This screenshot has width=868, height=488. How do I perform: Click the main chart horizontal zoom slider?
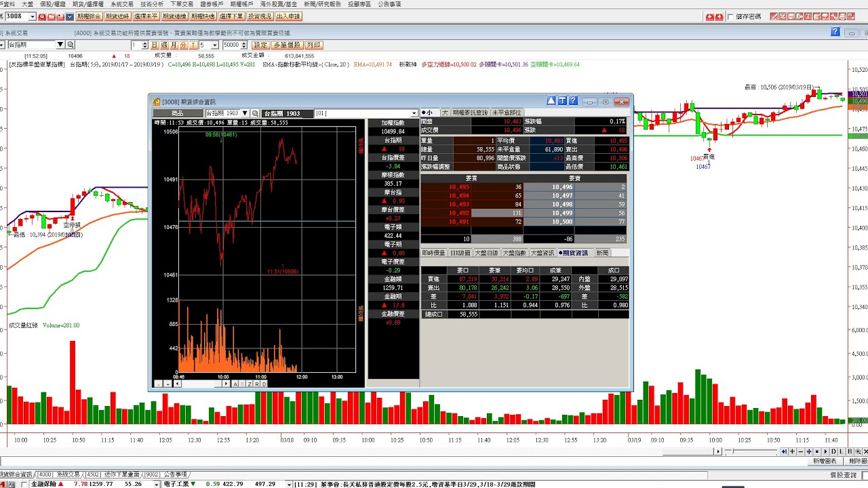pos(752,451)
